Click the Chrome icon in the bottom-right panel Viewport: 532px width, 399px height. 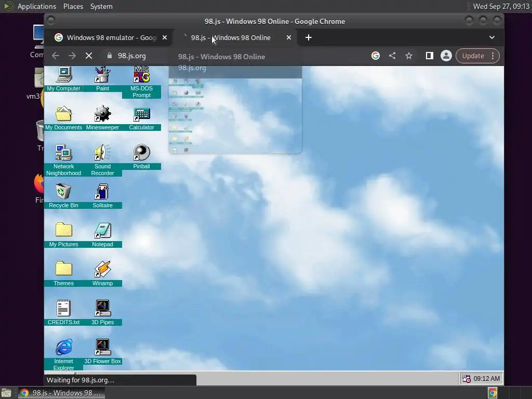click(493, 393)
